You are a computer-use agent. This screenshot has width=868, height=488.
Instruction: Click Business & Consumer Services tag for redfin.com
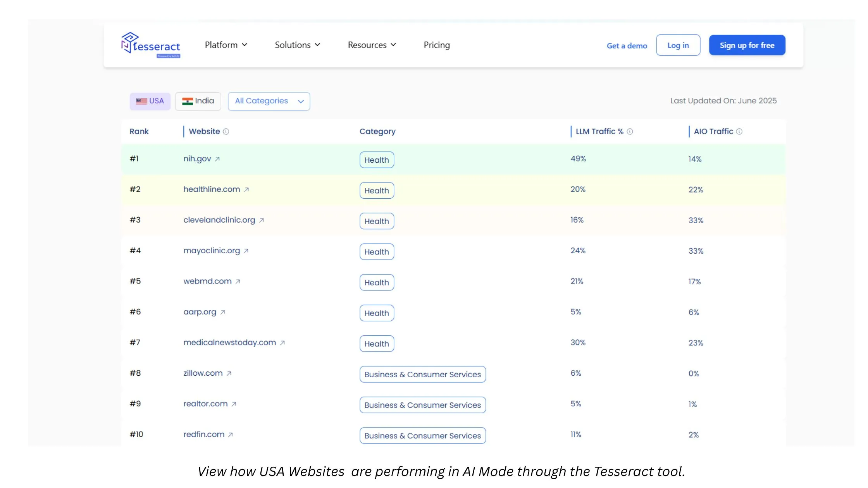(423, 435)
